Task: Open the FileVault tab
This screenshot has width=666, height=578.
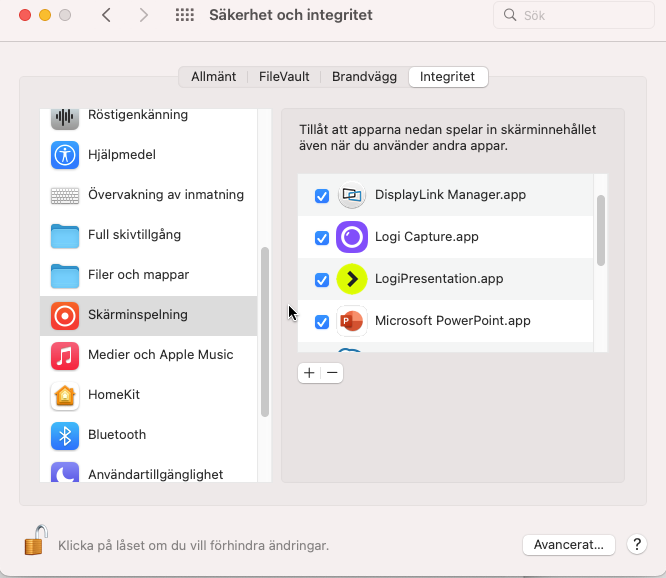Action: coord(284,76)
